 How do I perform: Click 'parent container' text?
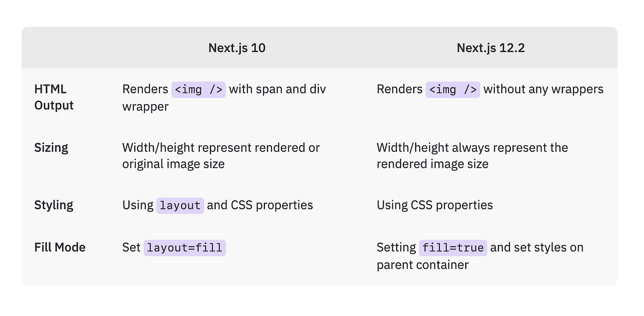pyautogui.click(x=423, y=265)
